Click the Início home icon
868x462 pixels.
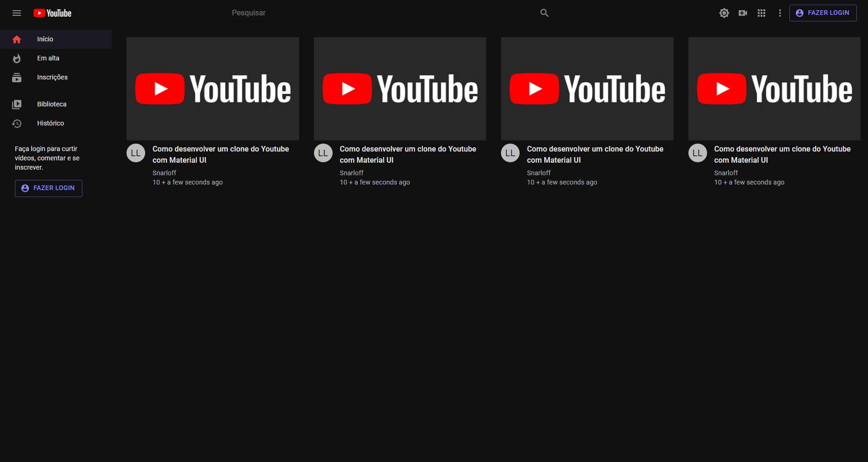click(17, 40)
